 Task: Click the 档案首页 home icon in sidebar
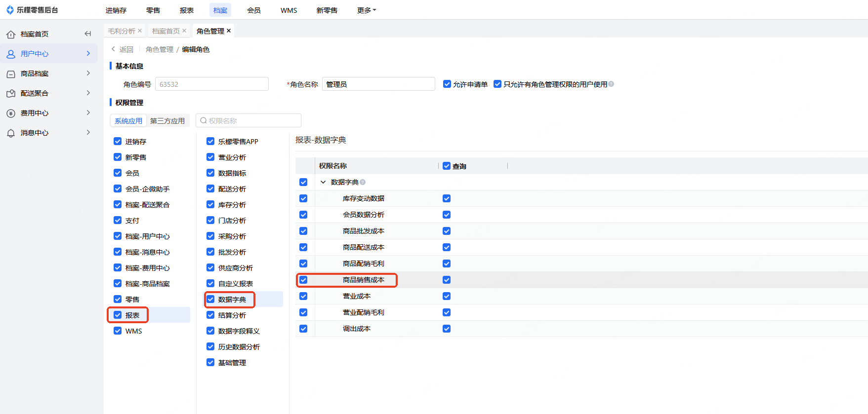pos(11,35)
